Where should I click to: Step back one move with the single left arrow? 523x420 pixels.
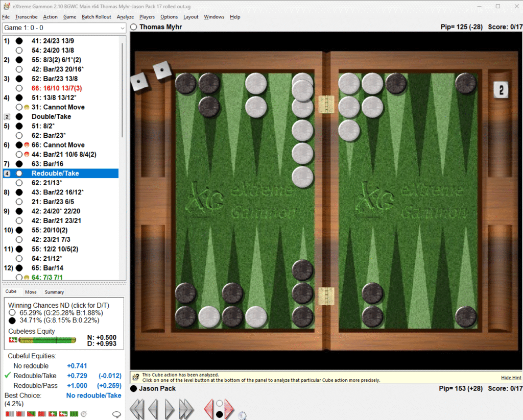click(153, 409)
